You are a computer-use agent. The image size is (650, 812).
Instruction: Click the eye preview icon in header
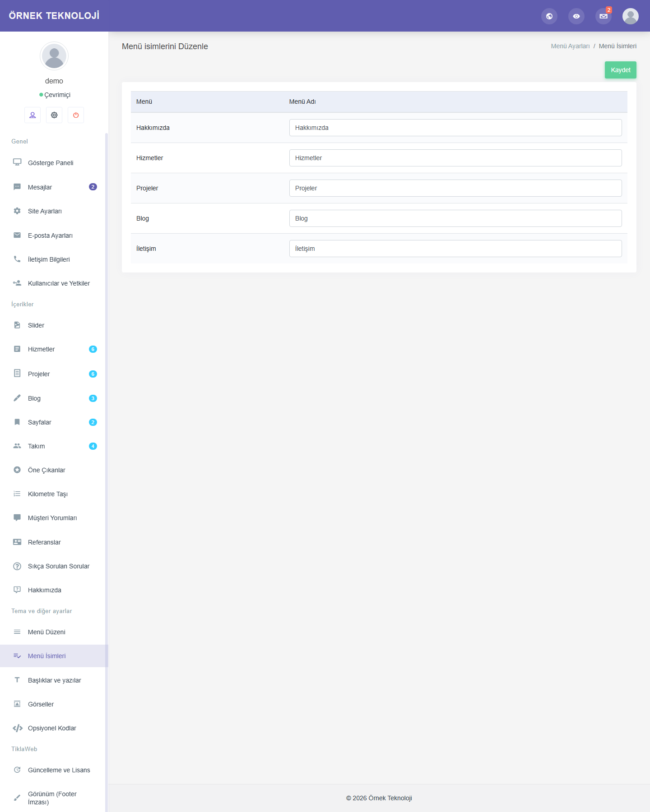pos(576,16)
